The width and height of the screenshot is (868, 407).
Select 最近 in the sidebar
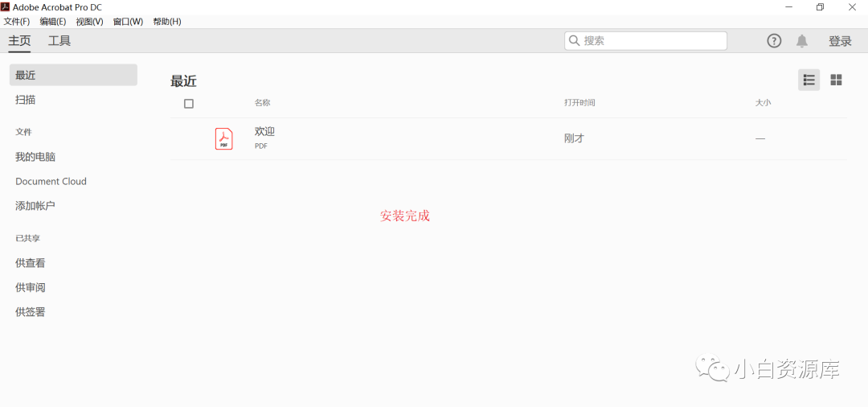[x=73, y=75]
